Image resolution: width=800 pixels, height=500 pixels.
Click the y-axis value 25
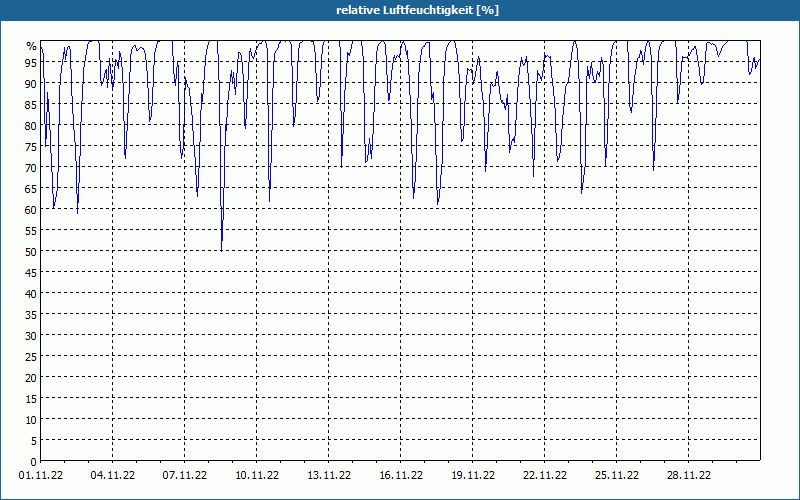coord(31,357)
